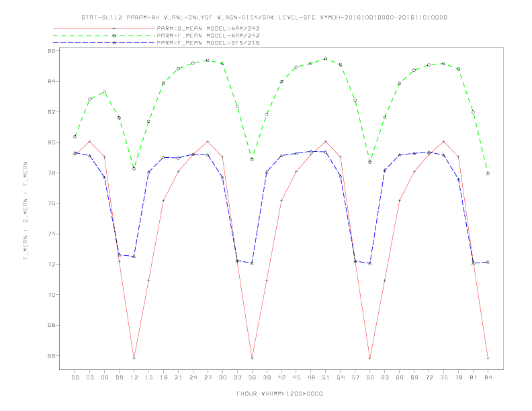
Task: Click x-axis tick label 60
Action: tap(370, 377)
